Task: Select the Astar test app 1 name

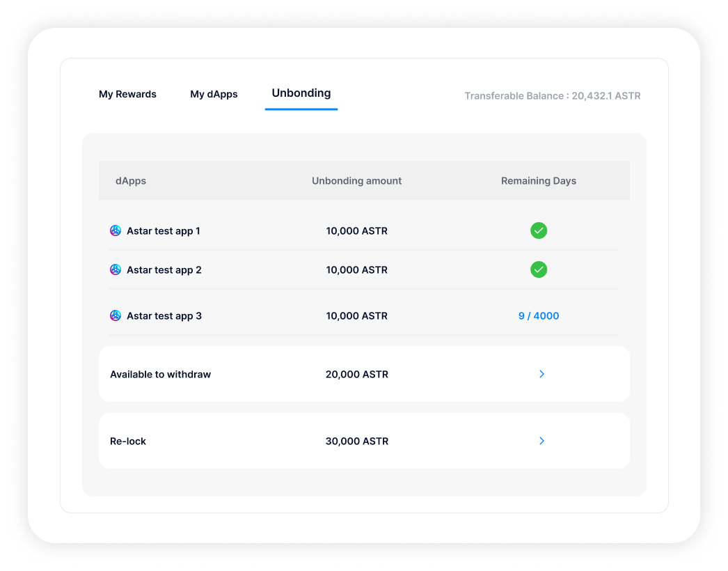Action: click(x=163, y=230)
